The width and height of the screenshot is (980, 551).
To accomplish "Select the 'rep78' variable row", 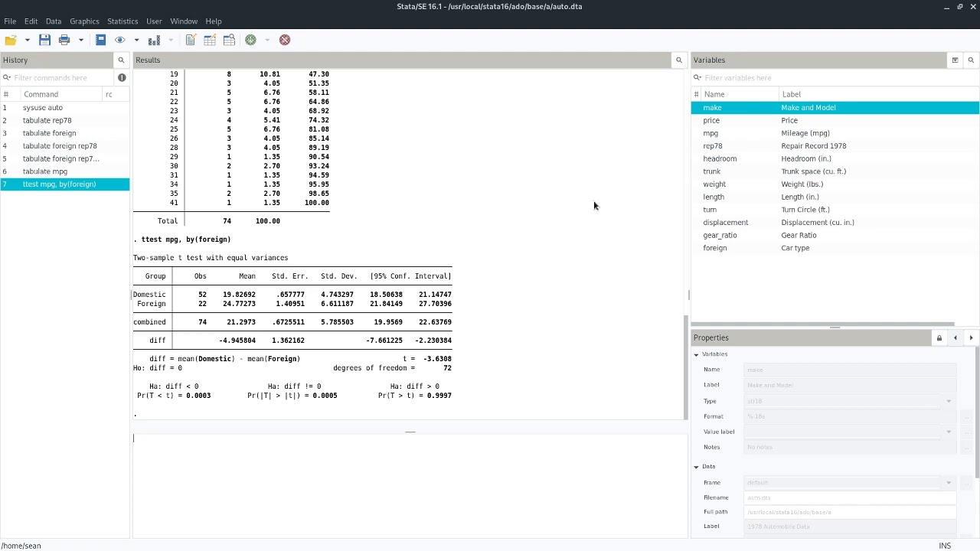I will 835,146.
